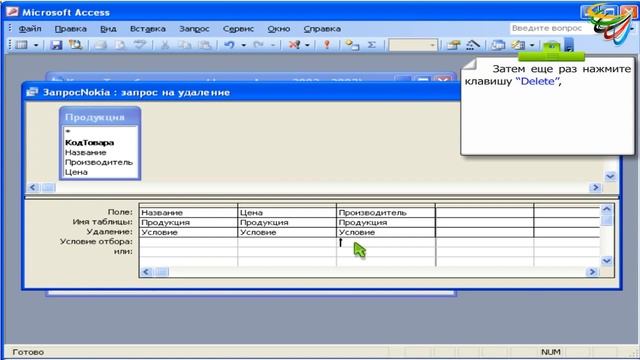Open the Правка menu
The image size is (640, 360).
click(71, 29)
